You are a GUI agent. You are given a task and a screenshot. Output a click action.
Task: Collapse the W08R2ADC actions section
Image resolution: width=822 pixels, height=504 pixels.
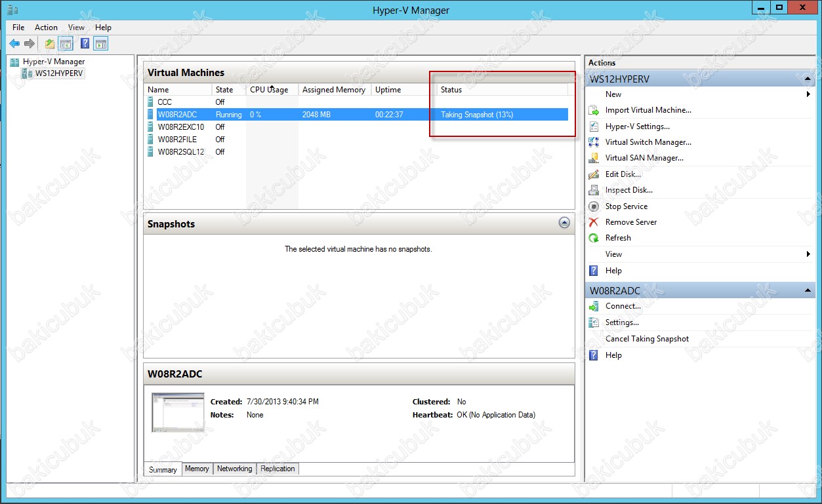click(x=808, y=290)
